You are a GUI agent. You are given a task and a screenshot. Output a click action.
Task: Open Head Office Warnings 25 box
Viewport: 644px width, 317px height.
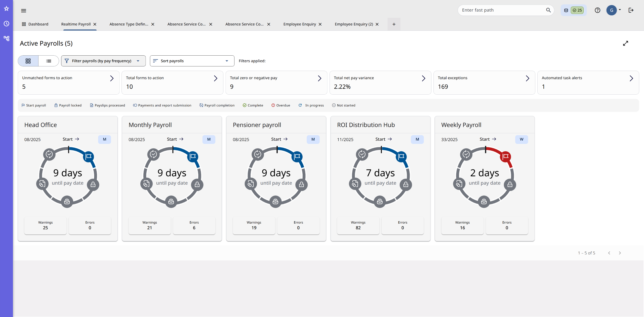(x=45, y=225)
